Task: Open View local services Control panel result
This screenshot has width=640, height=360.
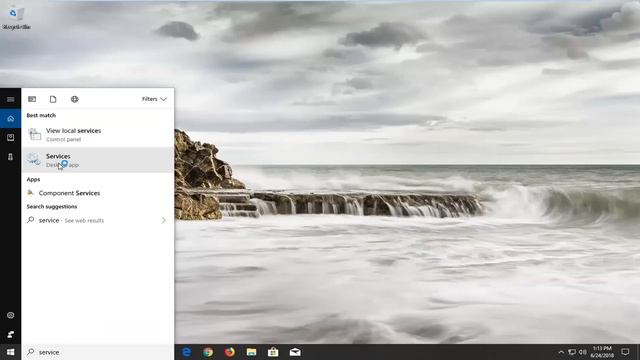Action: (x=98, y=134)
